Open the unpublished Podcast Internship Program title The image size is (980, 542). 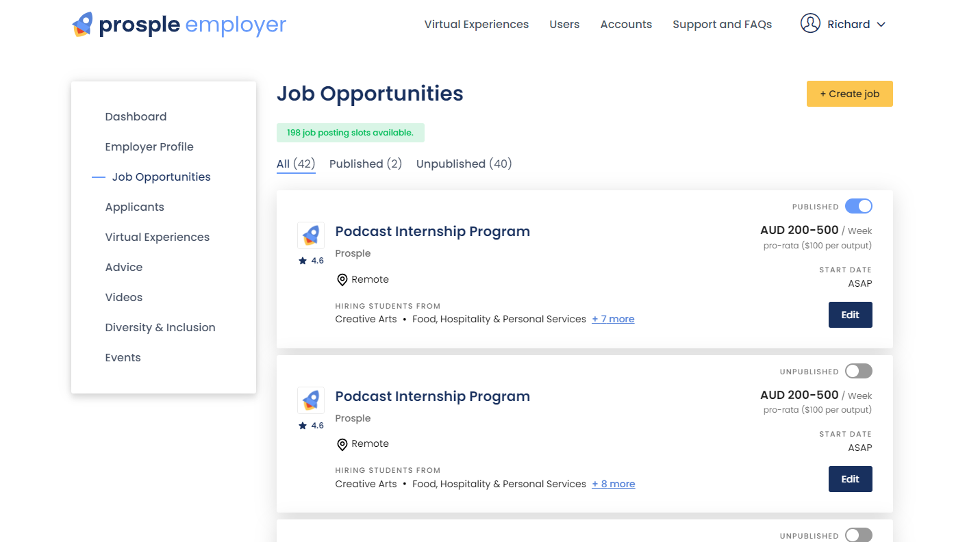click(433, 396)
